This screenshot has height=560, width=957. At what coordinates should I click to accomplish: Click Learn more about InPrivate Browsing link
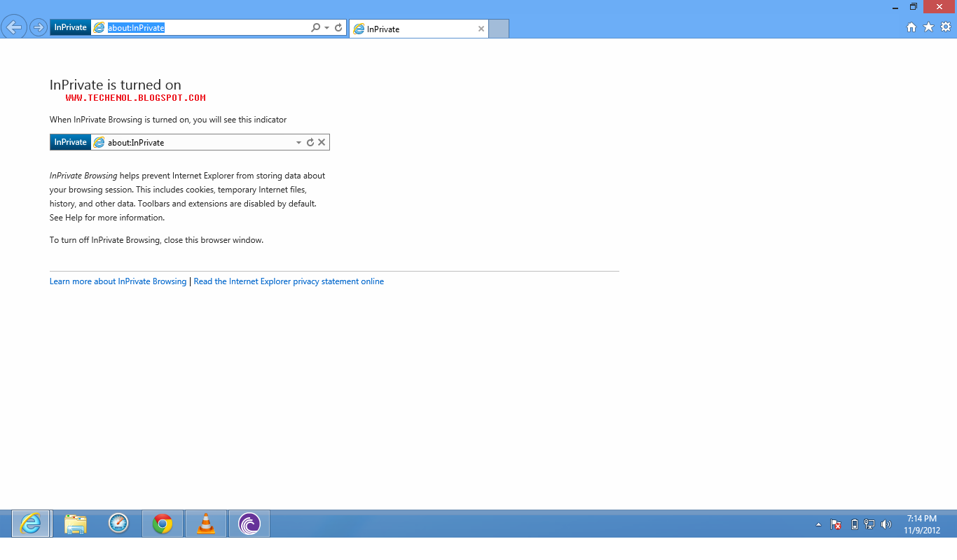[x=118, y=281]
